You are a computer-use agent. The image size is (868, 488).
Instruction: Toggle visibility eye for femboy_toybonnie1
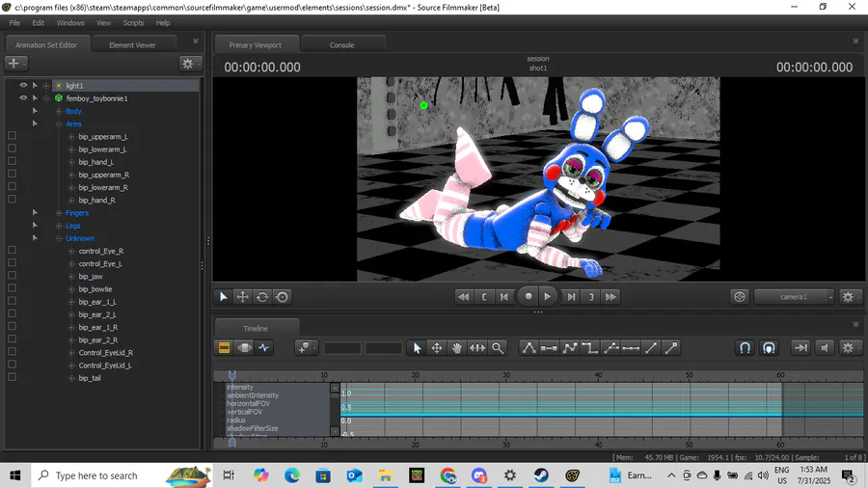point(23,98)
